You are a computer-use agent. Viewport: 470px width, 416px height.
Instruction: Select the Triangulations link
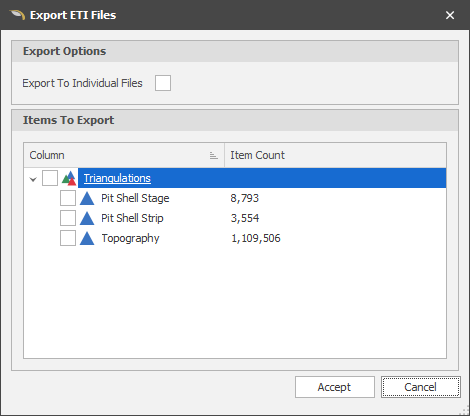[x=117, y=178]
